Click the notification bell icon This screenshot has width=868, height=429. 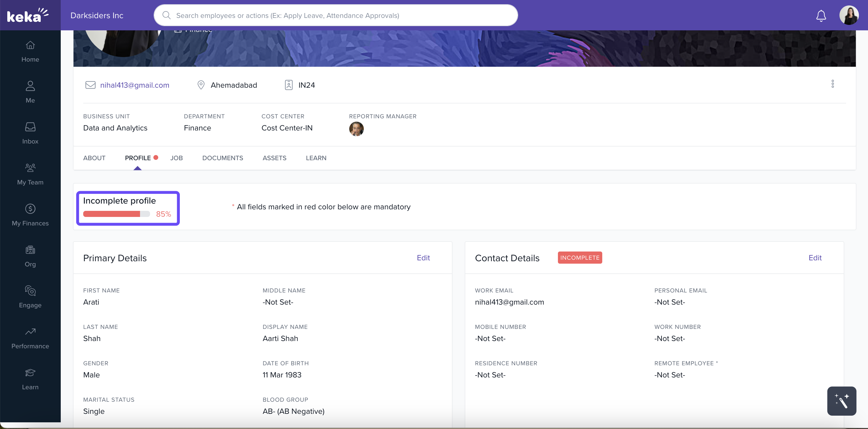click(x=821, y=15)
